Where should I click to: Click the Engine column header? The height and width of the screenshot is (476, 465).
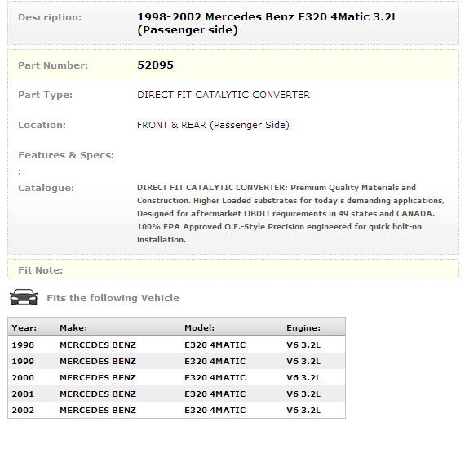point(303,328)
